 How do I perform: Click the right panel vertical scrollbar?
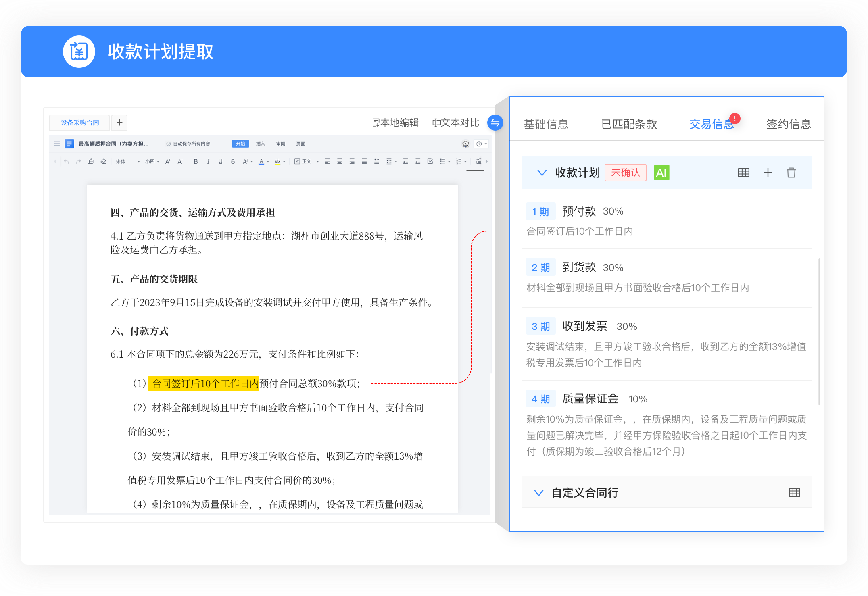pyautogui.click(x=819, y=331)
